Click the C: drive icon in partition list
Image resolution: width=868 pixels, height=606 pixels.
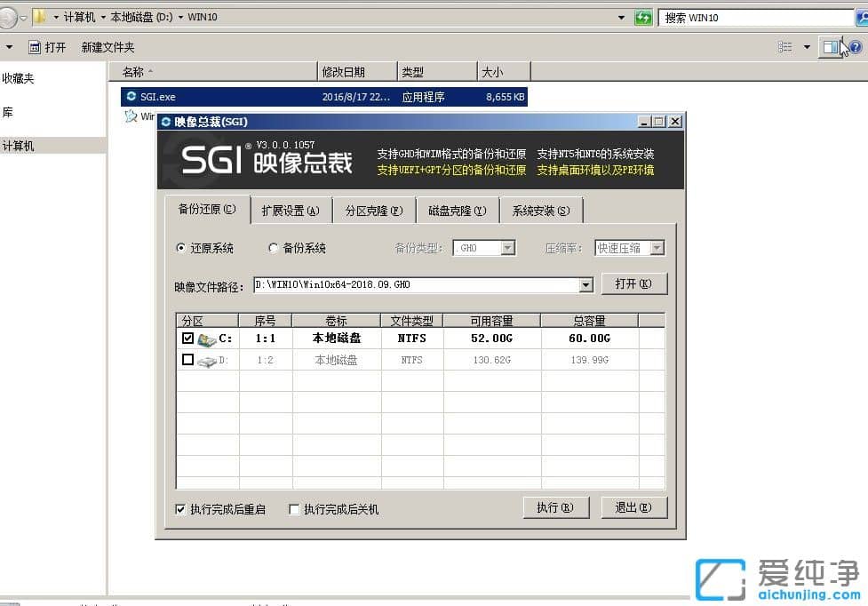point(210,339)
